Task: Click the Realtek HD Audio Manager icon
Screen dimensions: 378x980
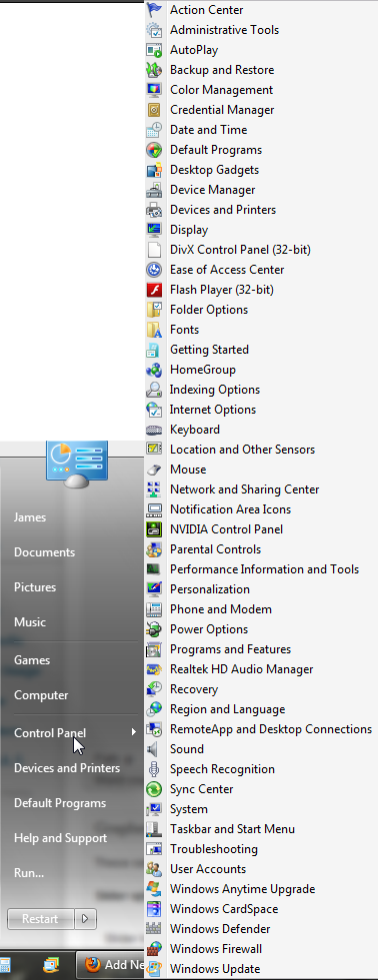Action: tap(154, 668)
